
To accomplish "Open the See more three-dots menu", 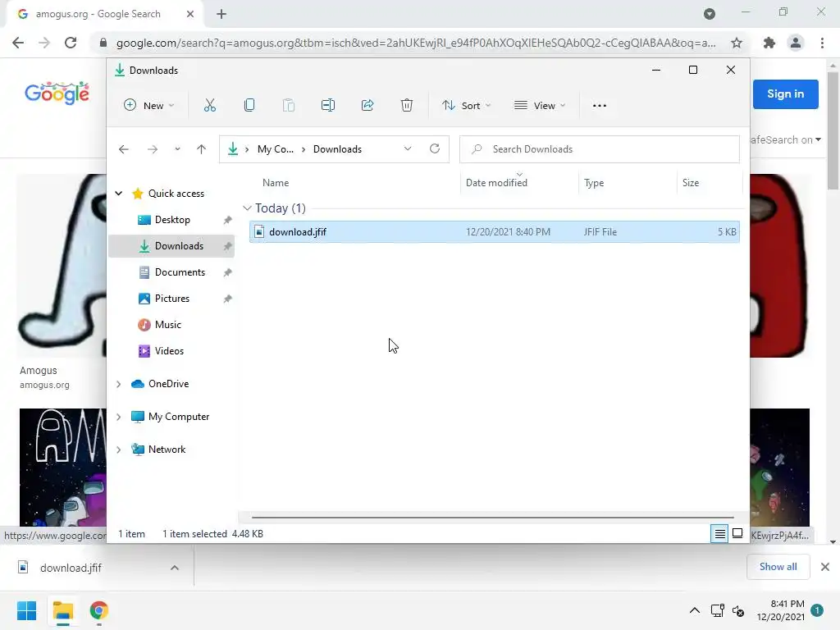I will [600, 106].
